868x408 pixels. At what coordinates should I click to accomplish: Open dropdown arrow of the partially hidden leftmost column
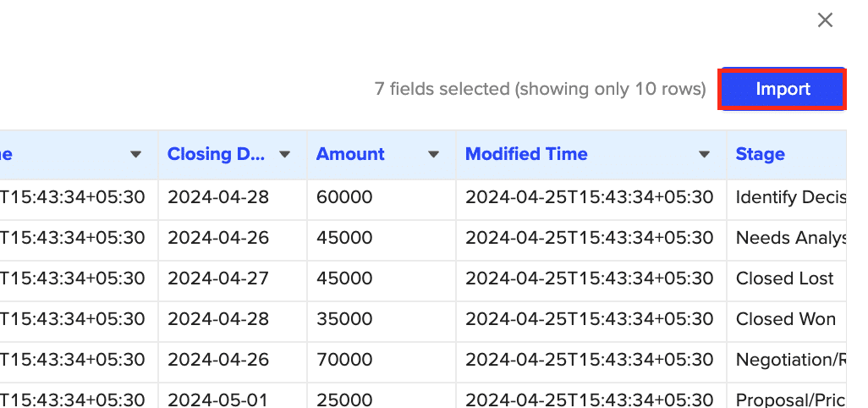pyautogui.click(x=135, y=154)
